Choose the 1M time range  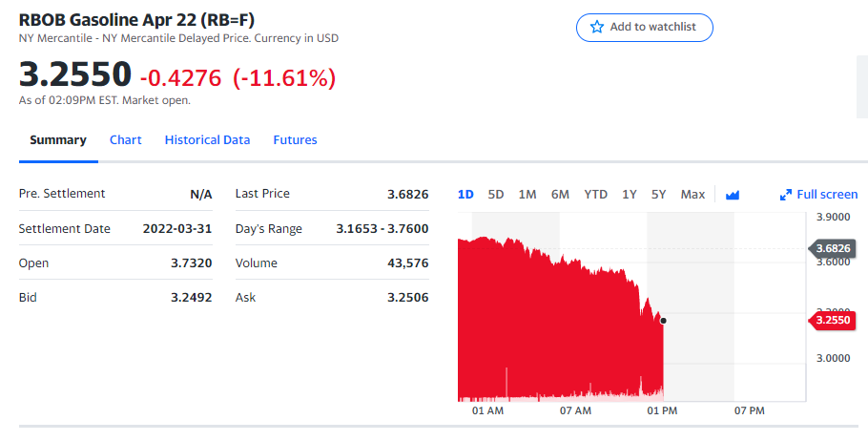[527, 194]
